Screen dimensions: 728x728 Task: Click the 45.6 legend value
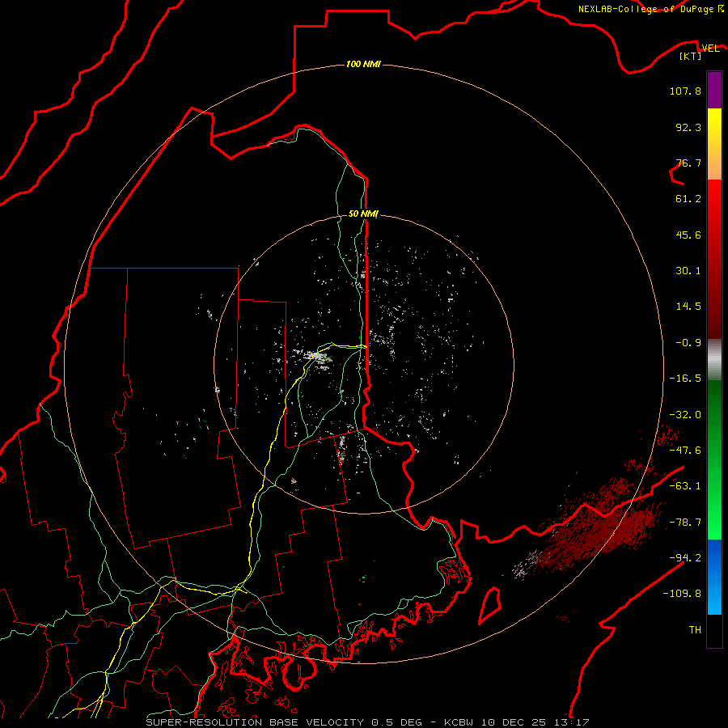[688, 235]
